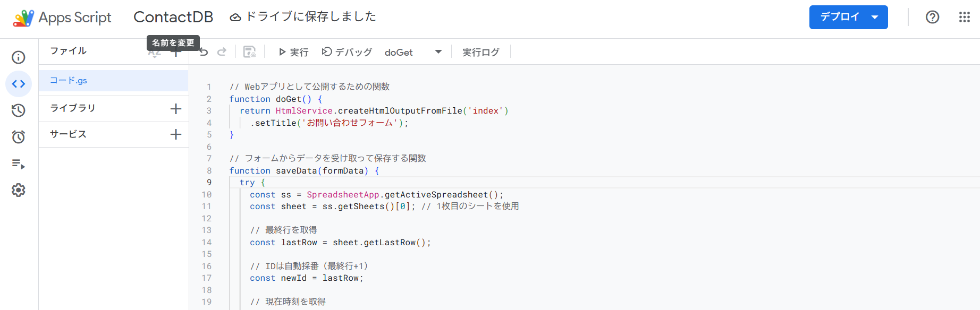The width and height of the screenshot is (980, 310).
Task: Click the Save project disk icon
Action: point(250,52)
